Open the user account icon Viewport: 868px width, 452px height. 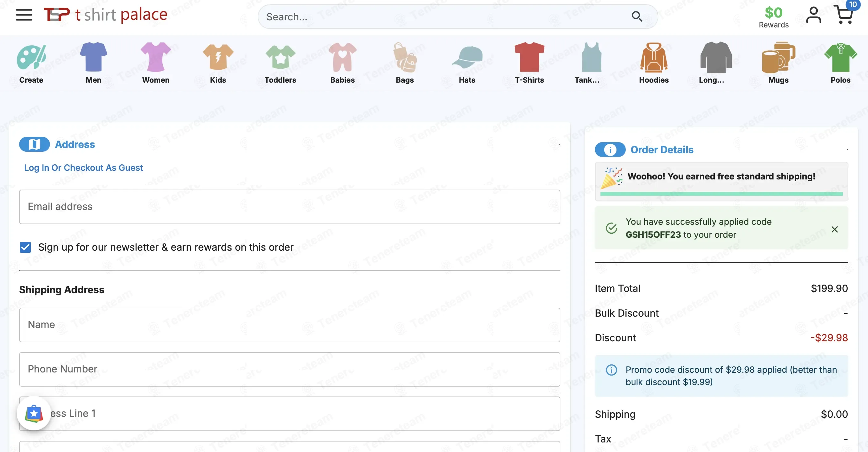(x=813, y=15)
